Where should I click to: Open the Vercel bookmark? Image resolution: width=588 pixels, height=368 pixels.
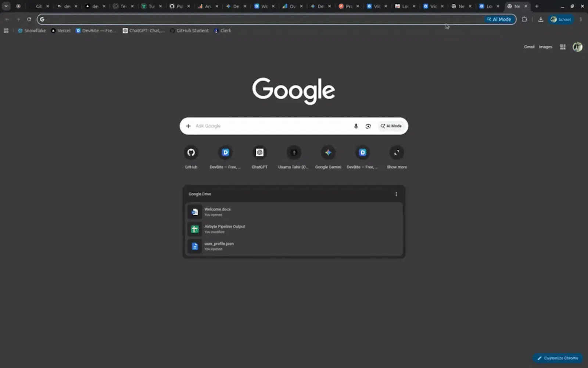click(x=61, y=31)
